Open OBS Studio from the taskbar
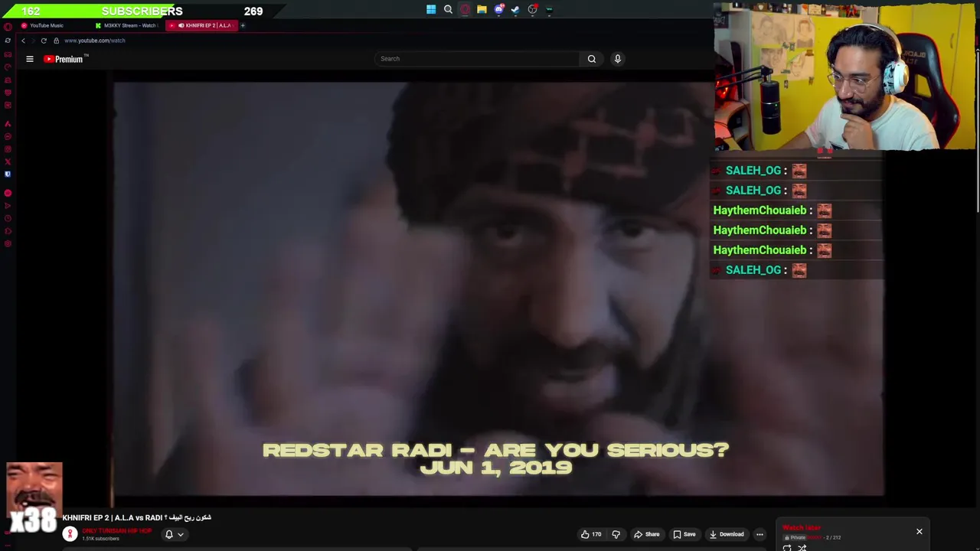The height and width of the screenshot is (551, 980). click(532, 10)
